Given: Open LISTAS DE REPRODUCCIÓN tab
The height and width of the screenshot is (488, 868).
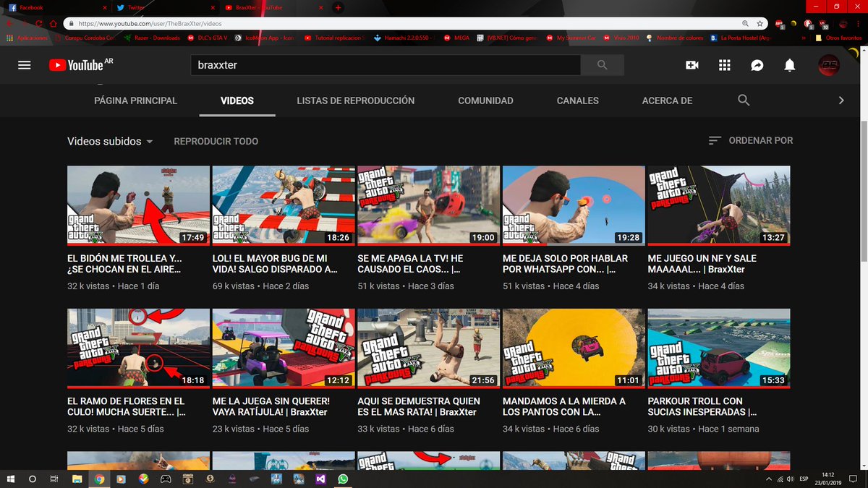Looking at the screenshot, I should 356,100.
